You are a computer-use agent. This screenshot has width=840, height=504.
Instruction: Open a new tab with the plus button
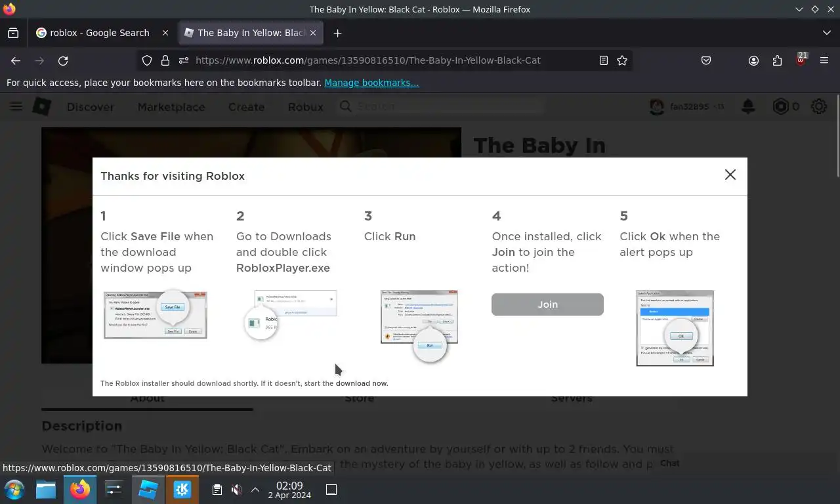click(337, 33)
